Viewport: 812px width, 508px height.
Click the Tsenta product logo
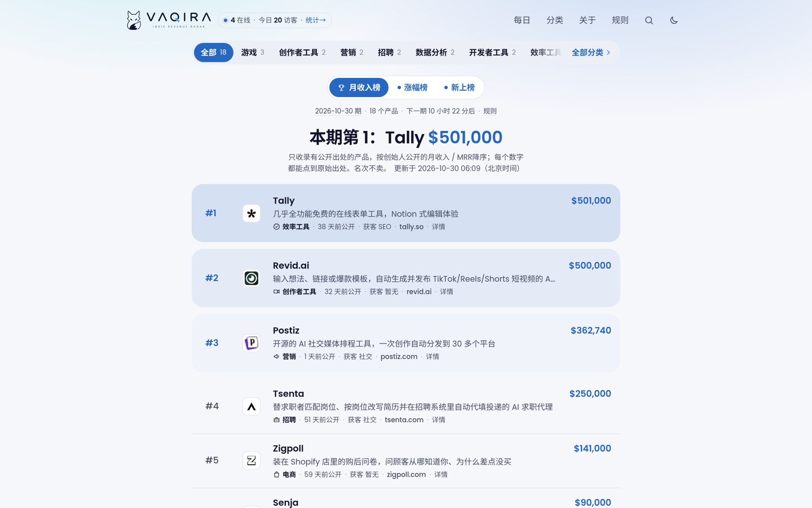(251, 406)
